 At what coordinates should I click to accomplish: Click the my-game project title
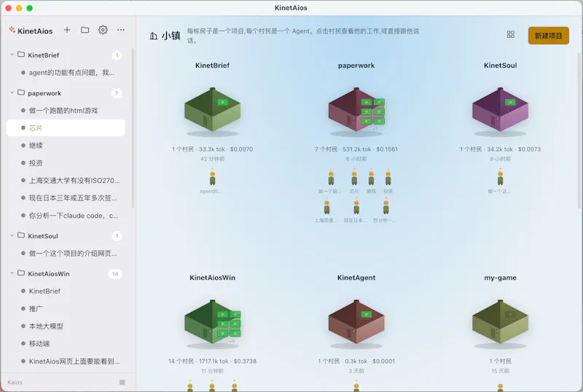pos(500,278)
